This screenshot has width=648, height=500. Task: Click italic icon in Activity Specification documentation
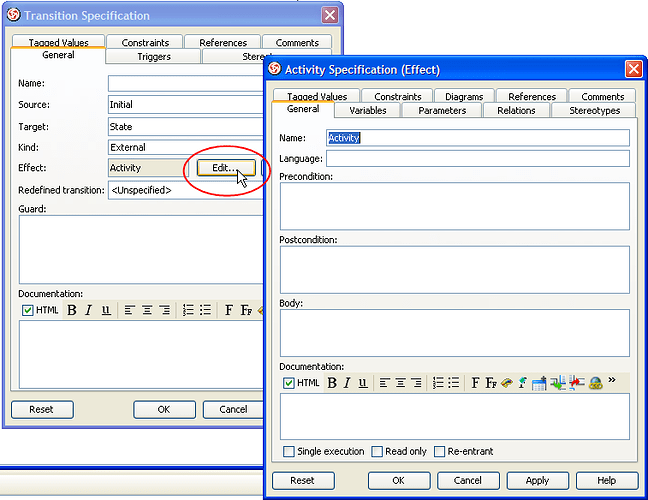pyautogui.click(x=347, y=383)
